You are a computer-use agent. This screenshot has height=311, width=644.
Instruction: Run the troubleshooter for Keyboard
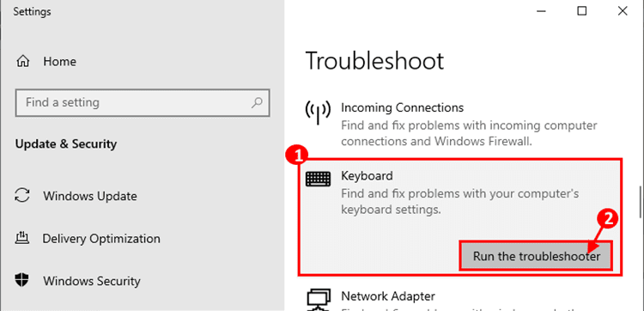537,256
